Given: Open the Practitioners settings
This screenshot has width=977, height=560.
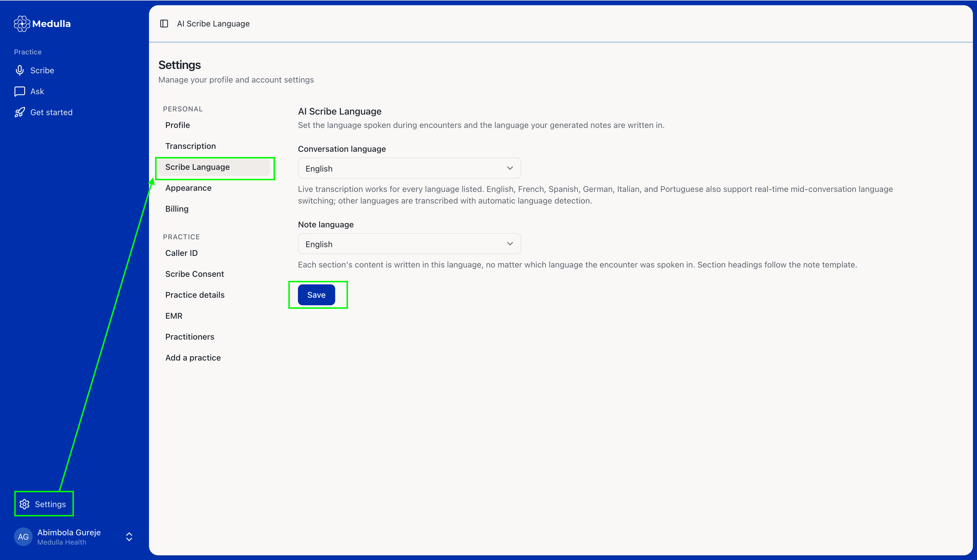Looking at the screenshot, I should click(214, 337).
